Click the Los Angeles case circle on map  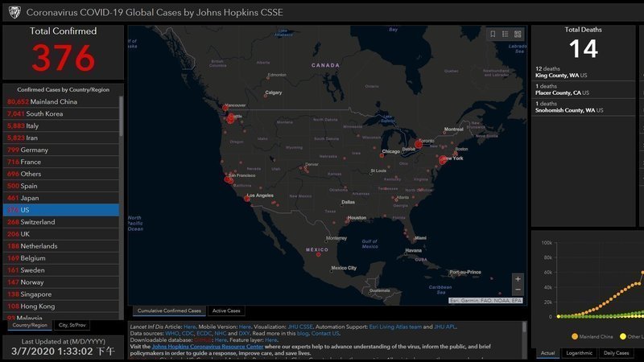247,199
